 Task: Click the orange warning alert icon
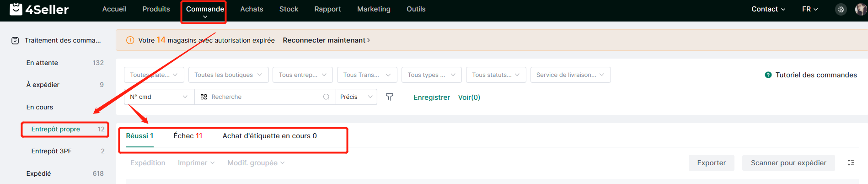coord(130,40)
